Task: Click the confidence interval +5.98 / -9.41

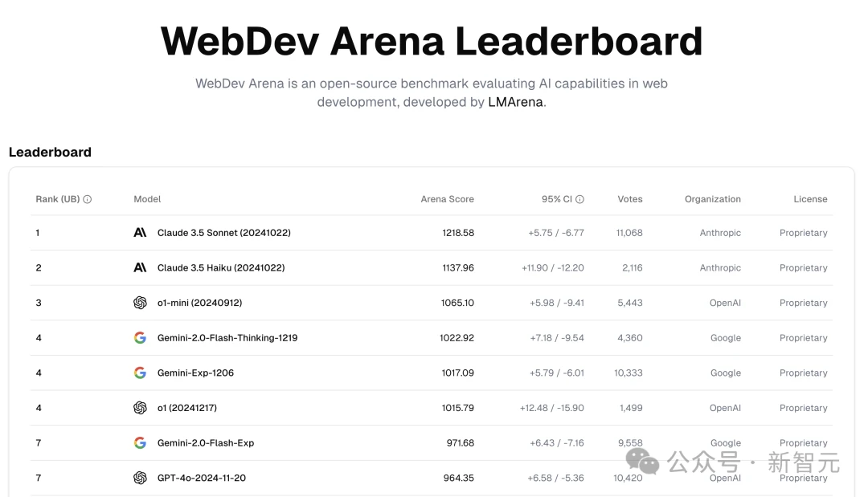Action: click(557, 303)
